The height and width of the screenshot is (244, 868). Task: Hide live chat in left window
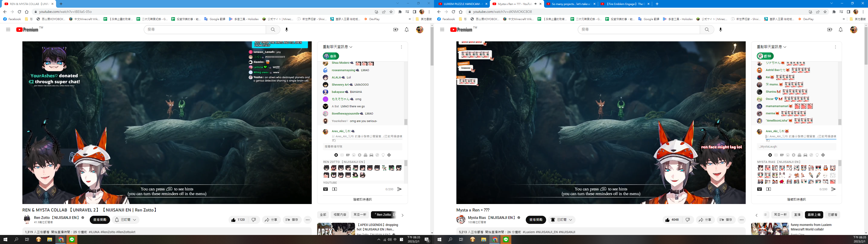pos(362,199)
